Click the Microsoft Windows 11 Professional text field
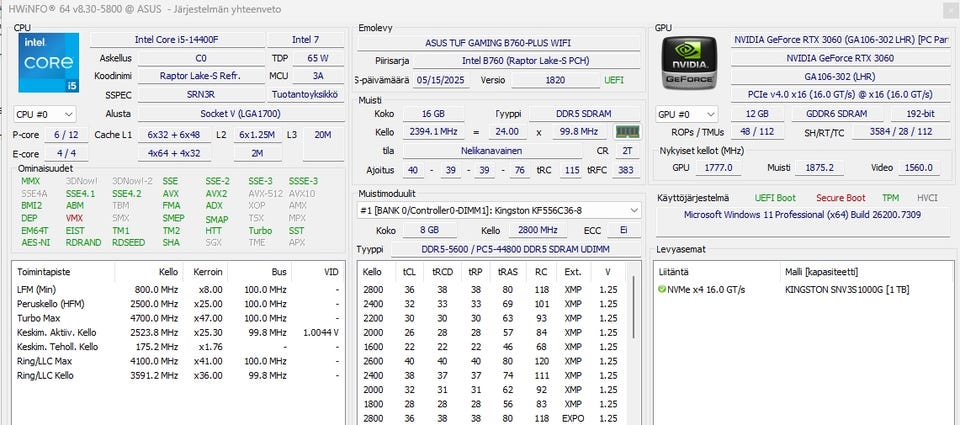The image size is (960, 425). coord(802,215)
